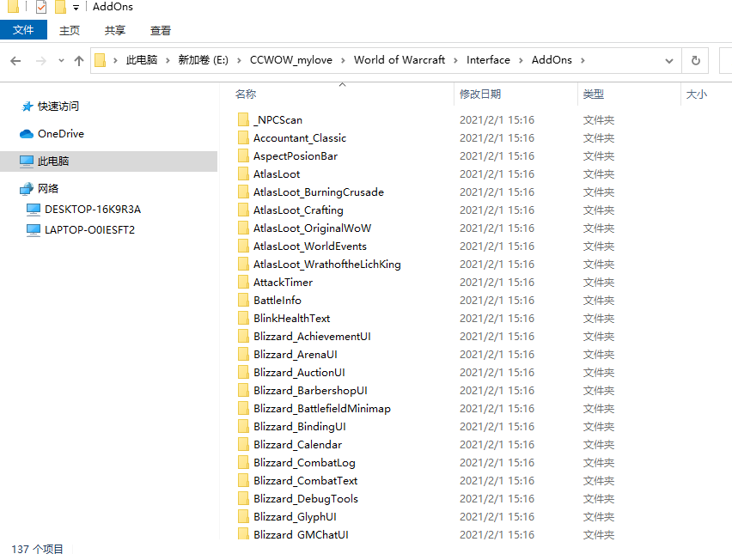The width and height of the screenshot is (732, 560).
Task: Click the Quick Access star icon
Action: click(27, 107)
